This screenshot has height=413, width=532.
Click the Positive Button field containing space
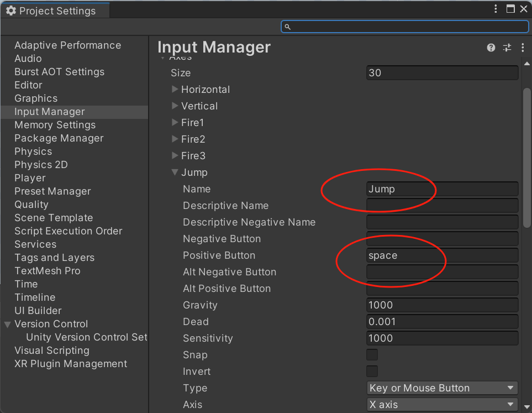(x=442, y=255)
